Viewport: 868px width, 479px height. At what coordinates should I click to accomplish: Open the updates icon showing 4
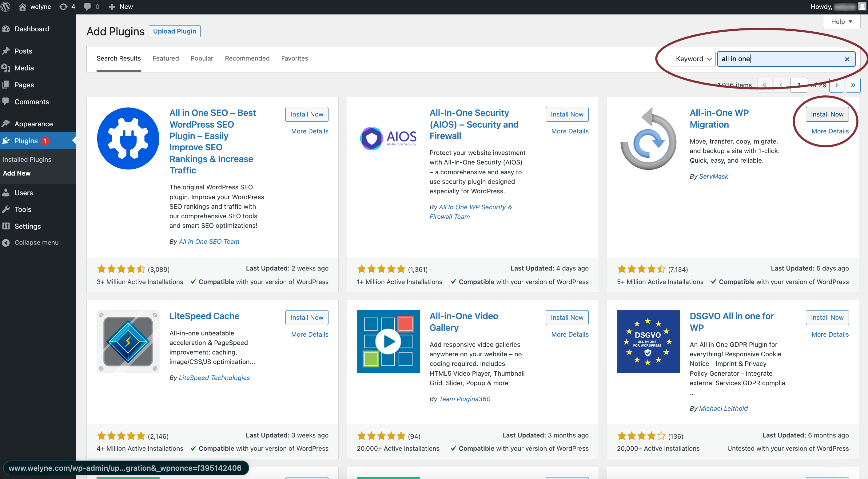click(x=63, y=7)
